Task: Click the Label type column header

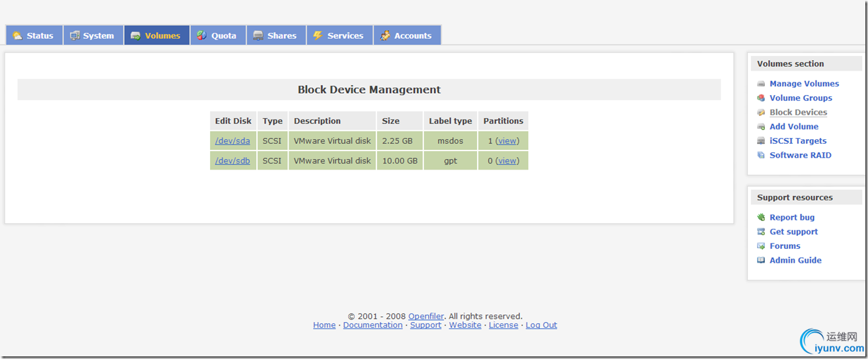Action: point(451,121)
